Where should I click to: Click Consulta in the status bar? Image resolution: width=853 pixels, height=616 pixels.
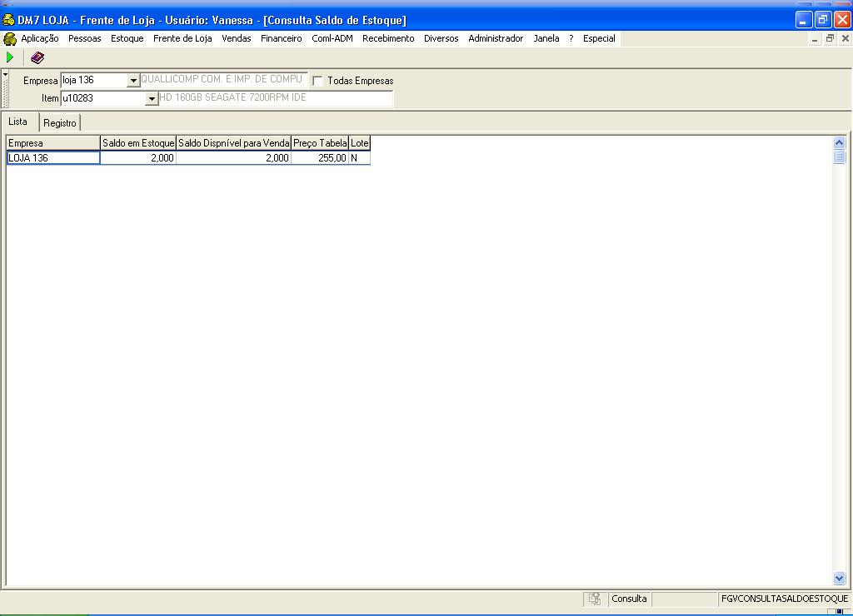coord(630,599)
